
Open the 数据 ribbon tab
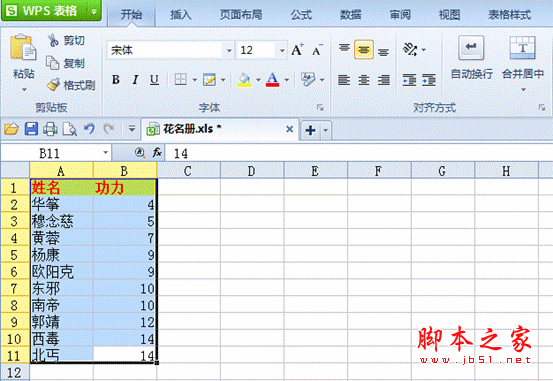pos(351,15)
